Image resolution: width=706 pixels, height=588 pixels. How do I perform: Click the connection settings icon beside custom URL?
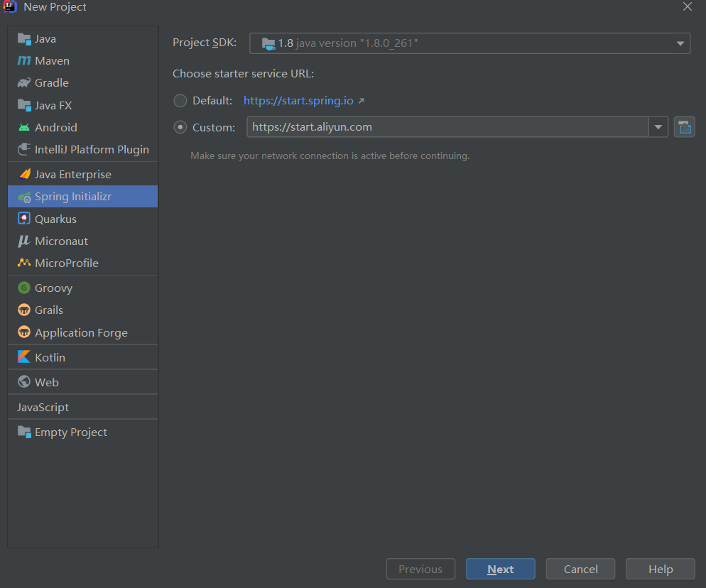(x=685, y=127)
